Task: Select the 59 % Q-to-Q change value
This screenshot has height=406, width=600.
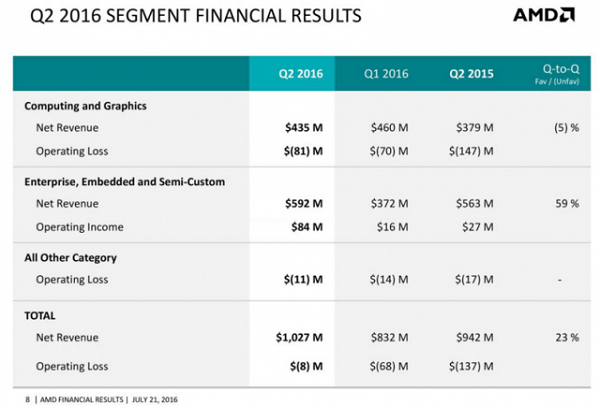Action: tap(566, 204)
